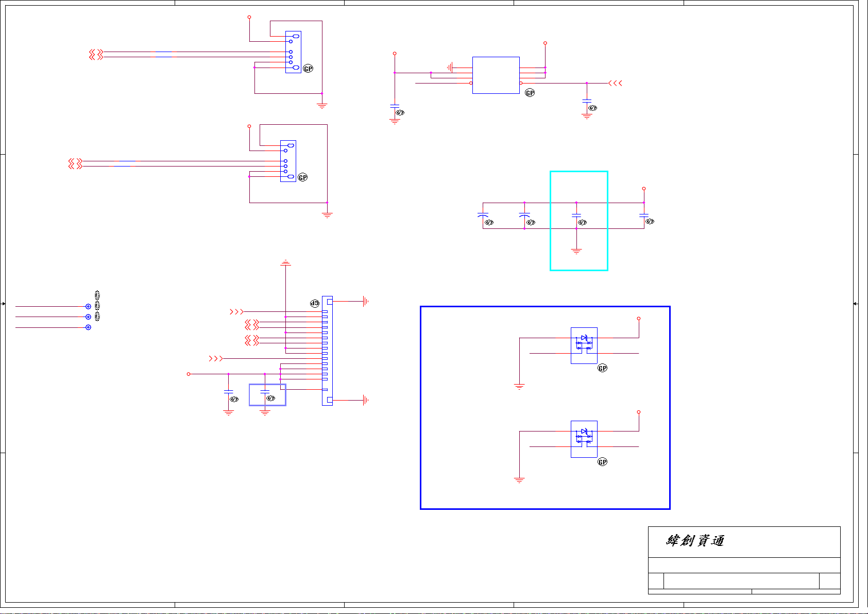Click the upper triple-chevron input port of the long connector
Image resolution: width=868 pixels, height=614 pixels.
[236, 312]
